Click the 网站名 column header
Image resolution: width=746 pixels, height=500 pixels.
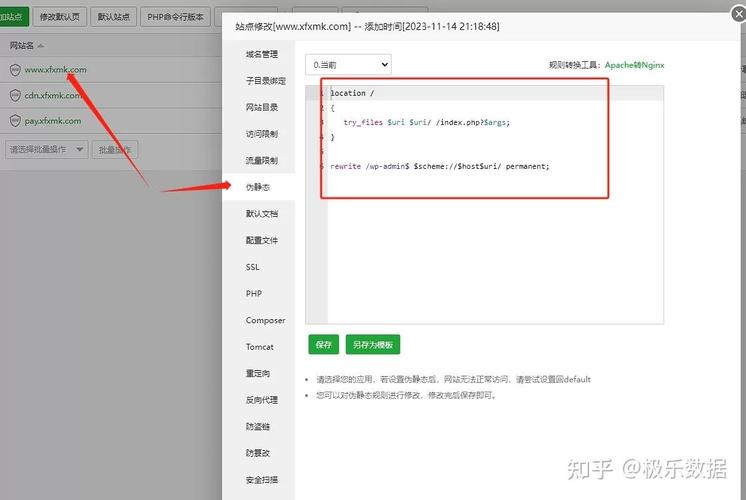pyautogui.click(x=21, y=46)
